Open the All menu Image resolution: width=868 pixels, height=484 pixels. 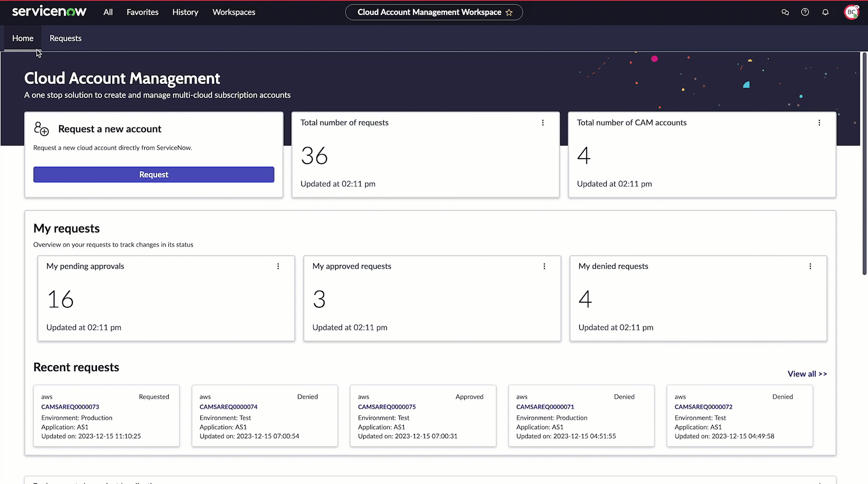pyautogui.click(x=108, y=12)
